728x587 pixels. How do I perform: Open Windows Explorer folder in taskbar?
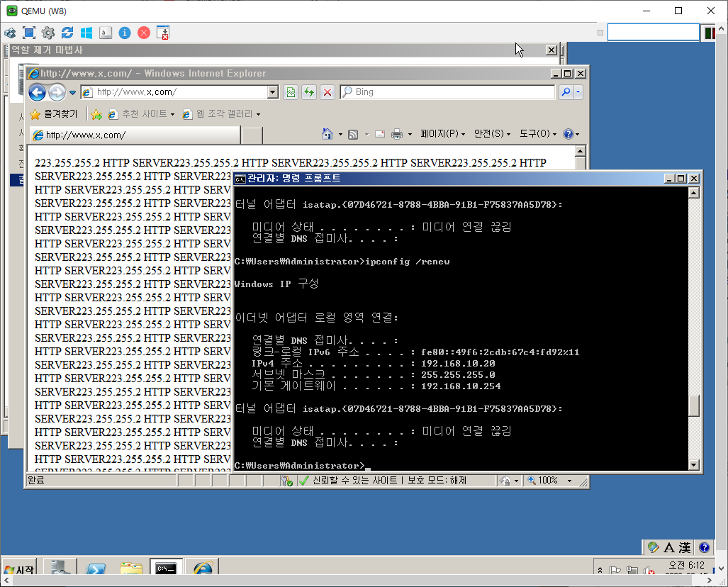[131, 569]
